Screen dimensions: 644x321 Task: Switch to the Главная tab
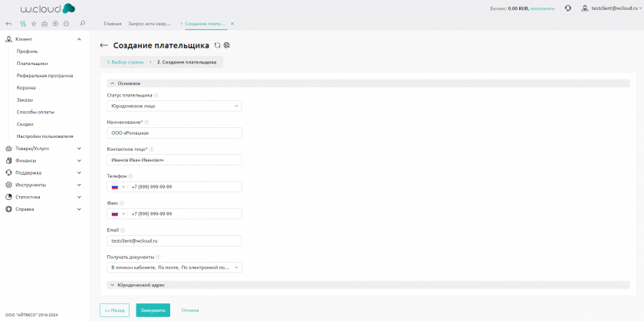point(113,25)
